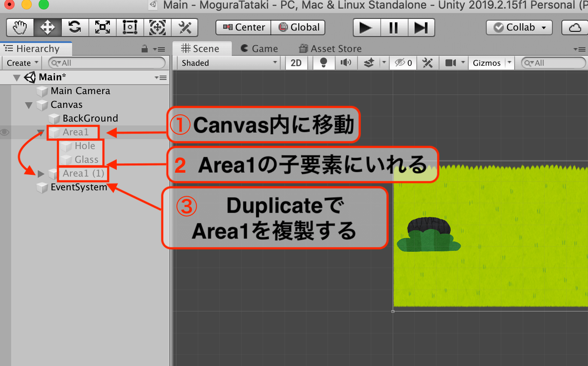Open the cloud Services panel

[x=575, y=27]
